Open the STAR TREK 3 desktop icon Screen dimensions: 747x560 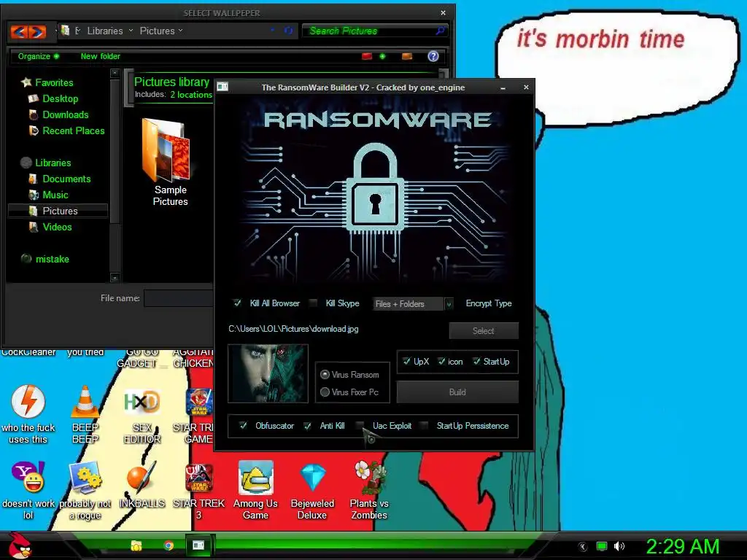pos(198,490)
